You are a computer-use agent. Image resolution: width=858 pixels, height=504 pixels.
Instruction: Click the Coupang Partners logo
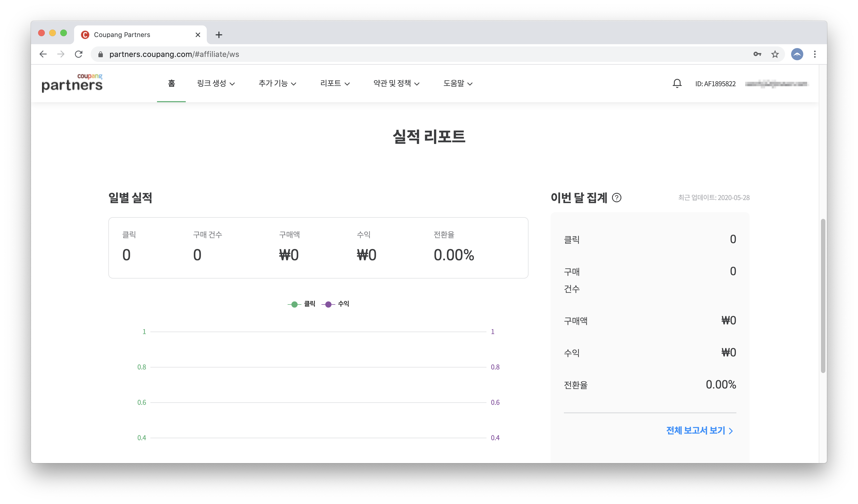tap(72, 83)
